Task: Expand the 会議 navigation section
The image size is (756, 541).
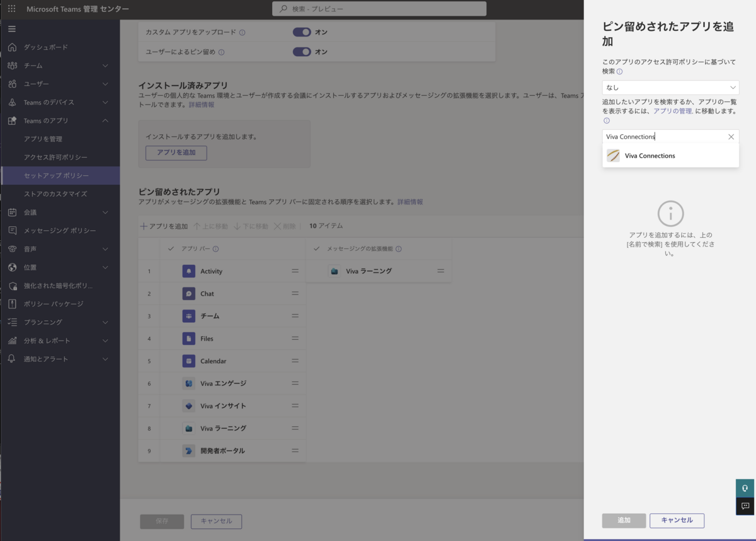Action: pos(105,212)
